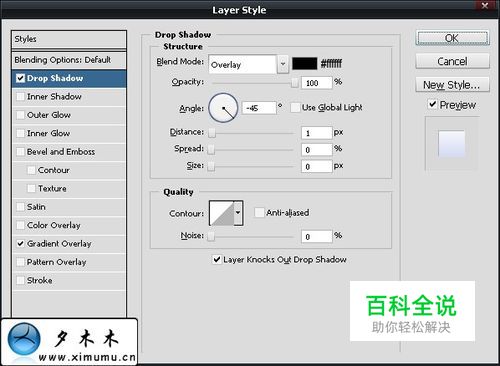Image resolution: width=500 pixels, height=366 pixels.
Task: Click the Spread slider handle
Action: [x=211, y=149]
